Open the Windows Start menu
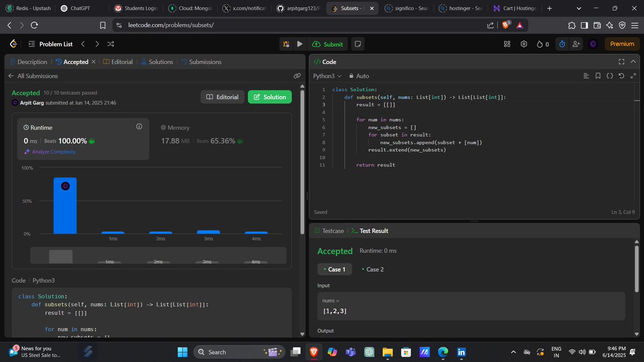Screen dimensions: 644x362 (x=182, y=352)
